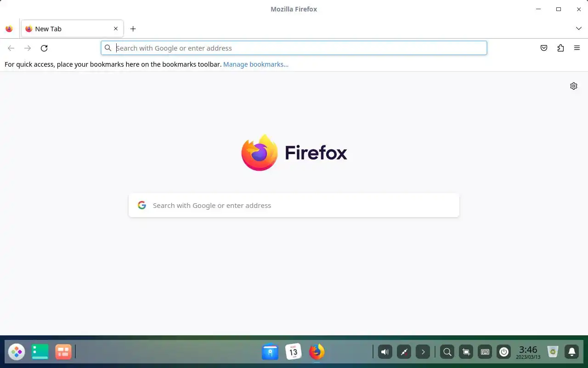
Task: Maximize the Mozilla Firefox window
Action: (559, 9)
